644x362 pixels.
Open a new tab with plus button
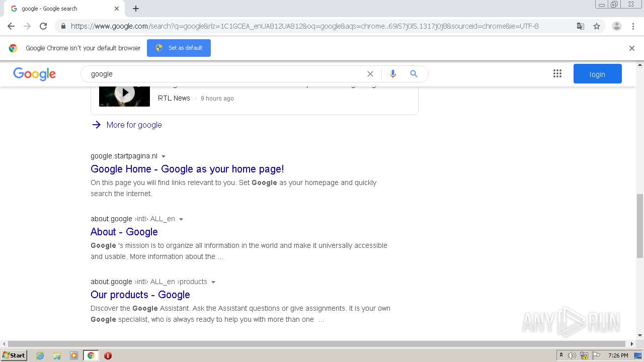[x=136, y=9]
